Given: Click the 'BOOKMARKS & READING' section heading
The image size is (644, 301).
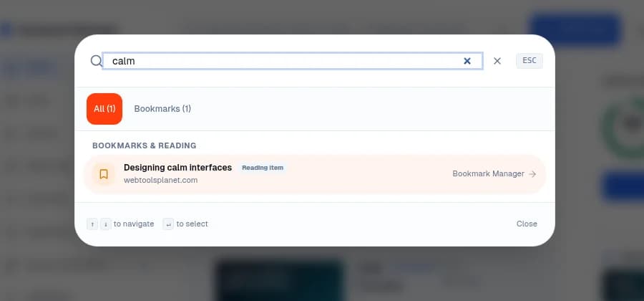Looking at the screenshot, I should click(x=144, y=145).
